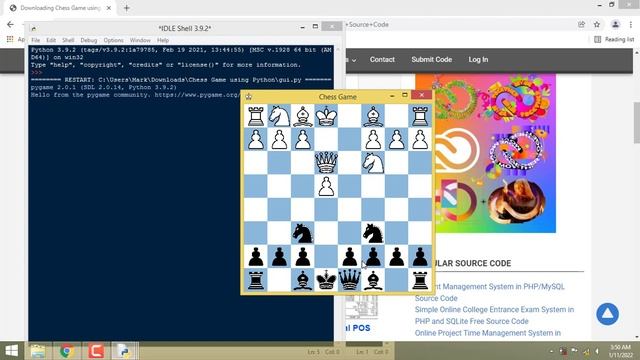Viewport: 640px width, 360px height.
Task: Open Simple Online College Entrance Exam System link
Action: 494,315
